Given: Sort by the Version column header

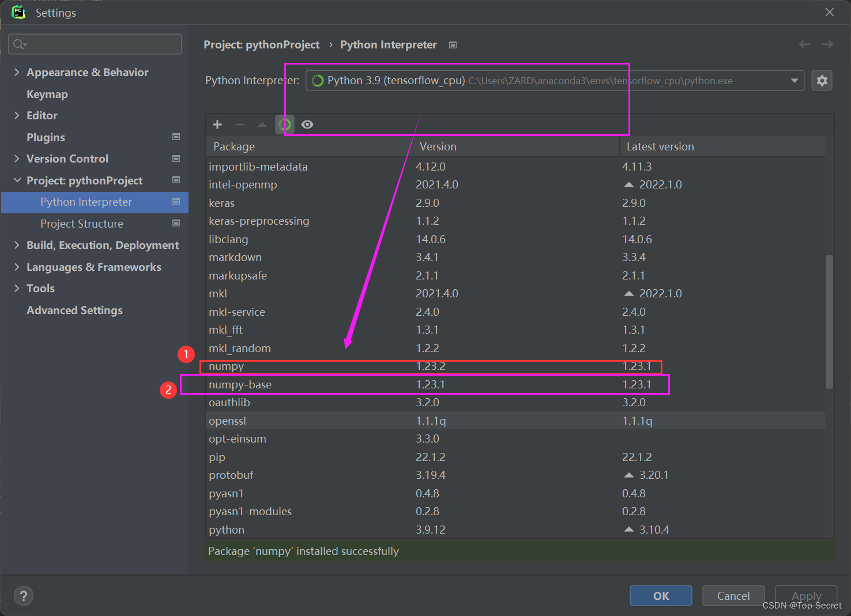Looking at the screenshot, I should point(516,146).
